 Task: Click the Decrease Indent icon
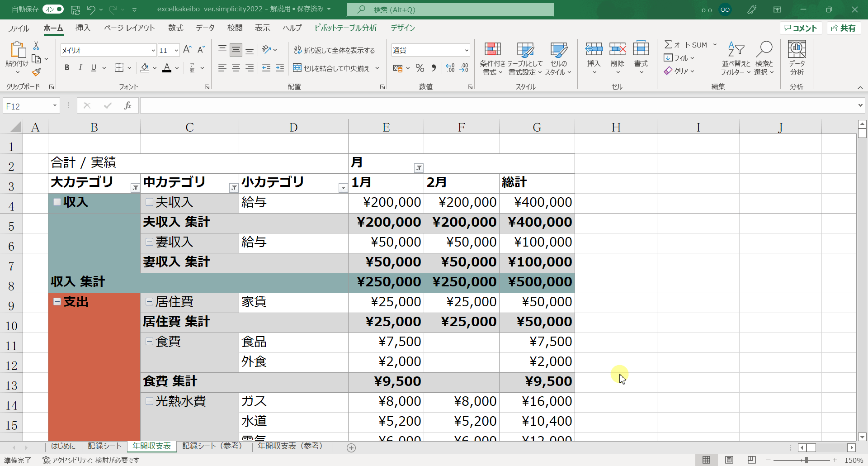coord(266,68)
